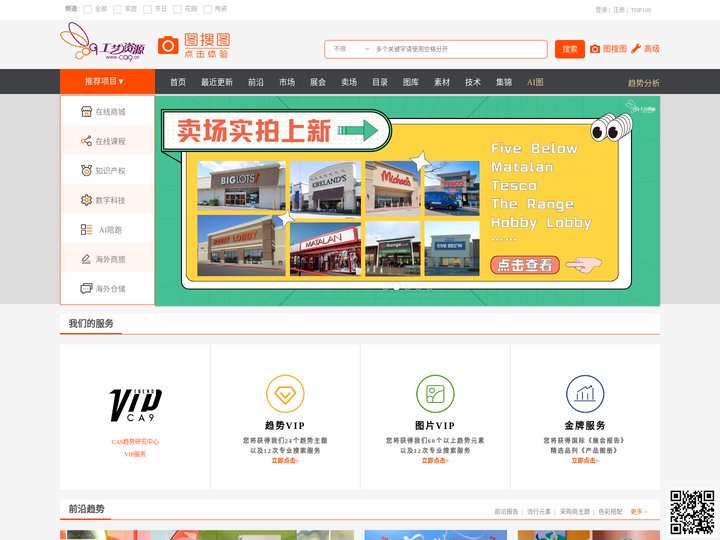Image resolution: width=720 pixels, height=540 pixels.
Task: Click the Hobby Lobby storefront photo
Action: 241,246
